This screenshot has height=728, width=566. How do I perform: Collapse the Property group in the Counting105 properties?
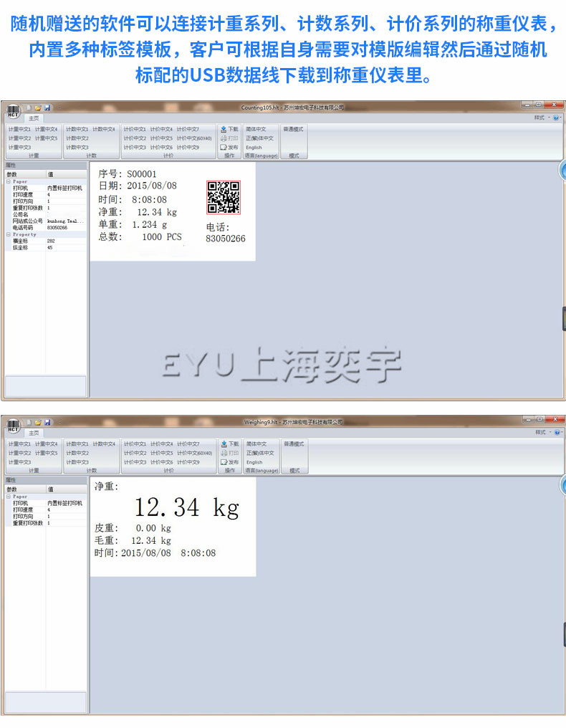(9, 234)
